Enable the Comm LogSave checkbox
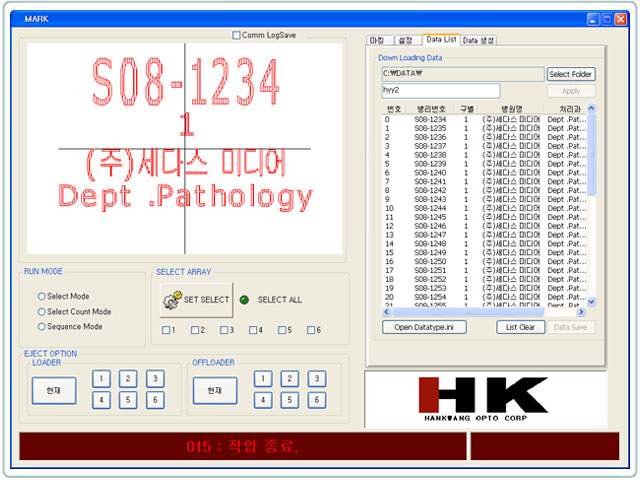 point(236,36)
